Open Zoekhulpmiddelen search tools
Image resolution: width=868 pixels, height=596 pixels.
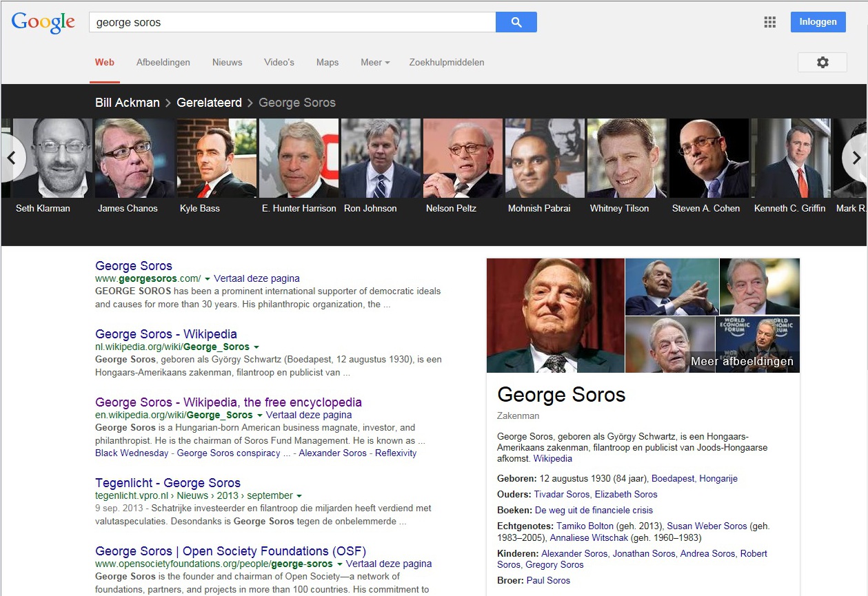[447, 62]
